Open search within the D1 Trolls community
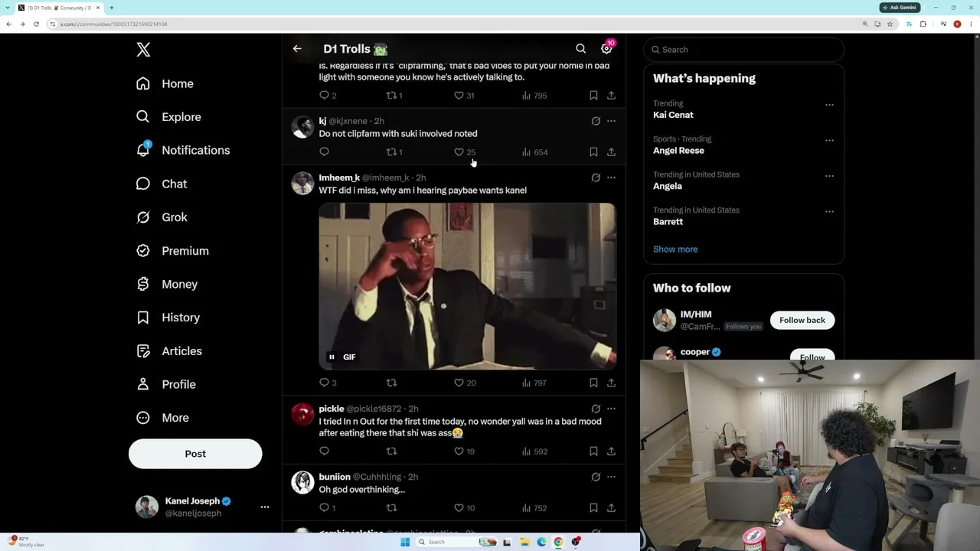Image resolution: width=980 pixels, height=551 pixels. tap(581, 49)
